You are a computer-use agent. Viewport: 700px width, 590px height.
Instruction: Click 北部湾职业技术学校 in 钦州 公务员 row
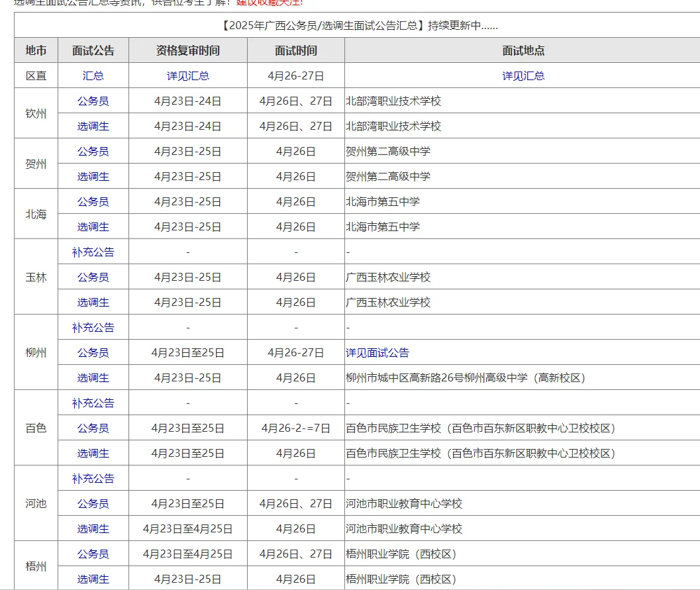point(393,101)
